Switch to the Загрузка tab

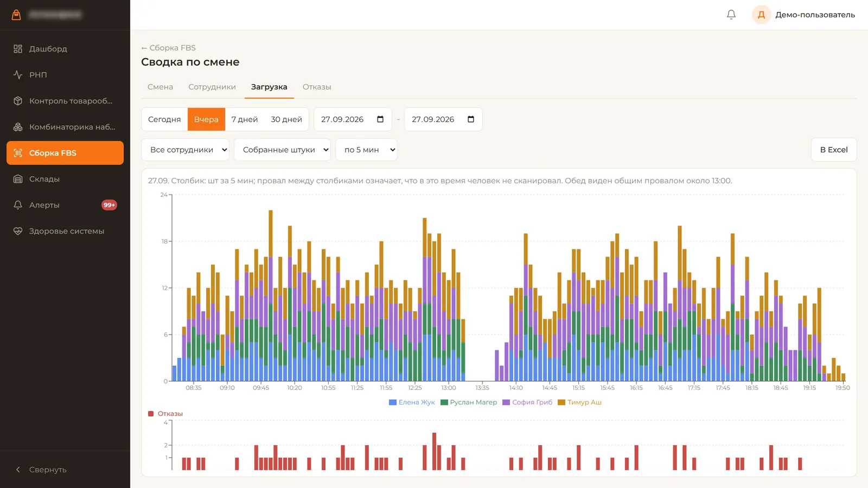point(269,87)
